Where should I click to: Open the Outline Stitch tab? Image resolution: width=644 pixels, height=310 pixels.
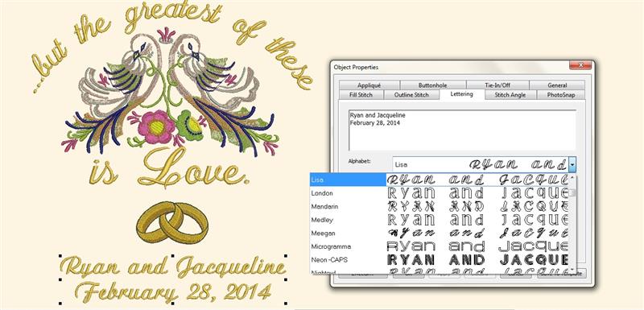point(411,95)
